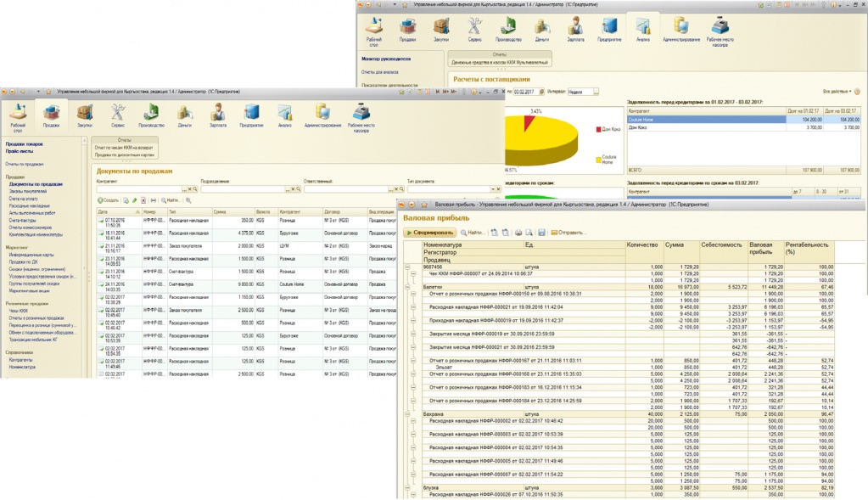Select the 21.11.2016 Заказ покупателя document row
868x500 pixels.
pyautogui.click(x=246, y=248)
